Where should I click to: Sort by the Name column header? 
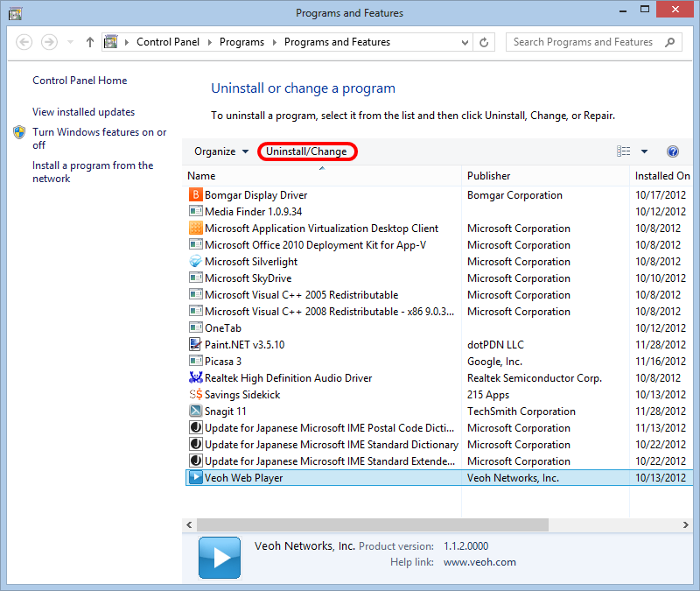tap(322, 176)
